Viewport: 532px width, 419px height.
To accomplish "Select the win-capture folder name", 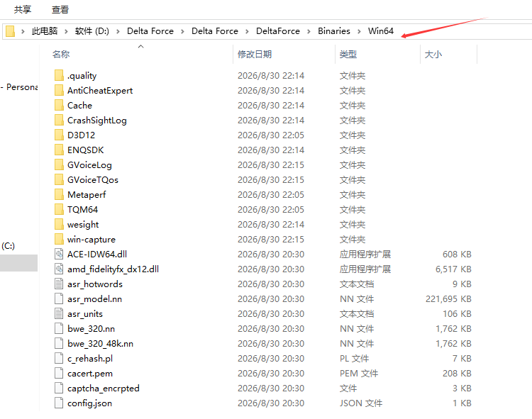I will pyautogui.click(x=92, y=240).
